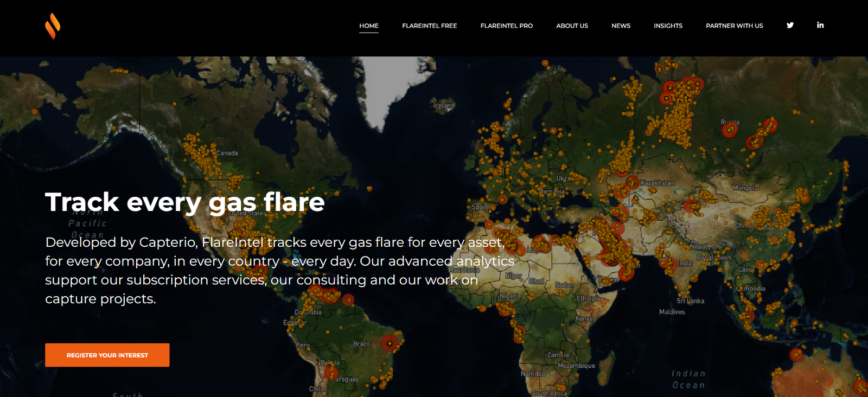Click the FlareIntel flame logo
868x397 pixels.
pos(53,26)
